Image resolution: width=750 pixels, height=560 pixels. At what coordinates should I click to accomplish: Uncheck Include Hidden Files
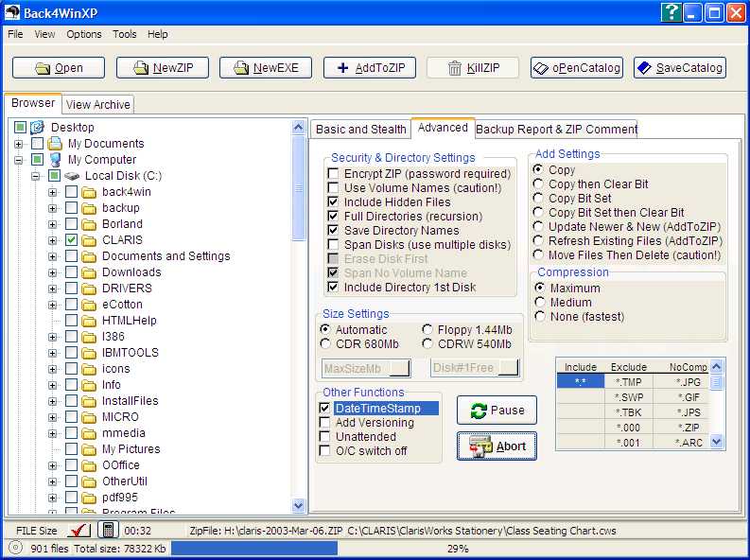click(x=333, y=202)
